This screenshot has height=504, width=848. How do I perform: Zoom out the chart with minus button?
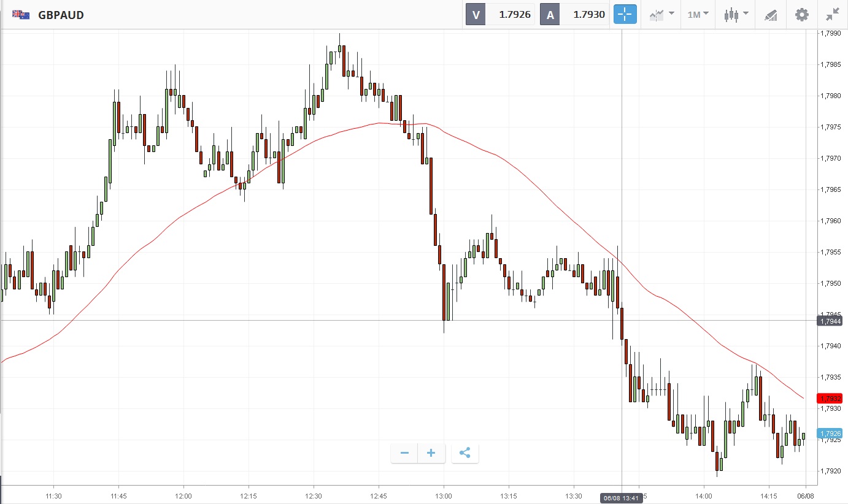pyautogui.click(x=404, y=453)
